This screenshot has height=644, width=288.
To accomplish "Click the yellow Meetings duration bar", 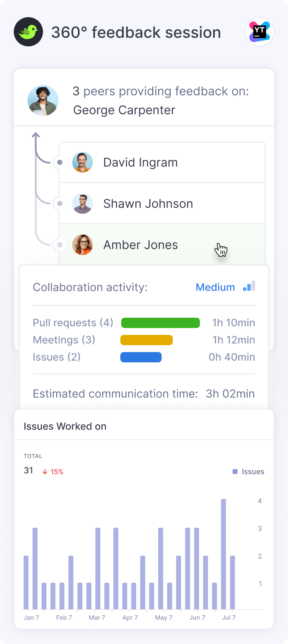I will pos(147,340).
